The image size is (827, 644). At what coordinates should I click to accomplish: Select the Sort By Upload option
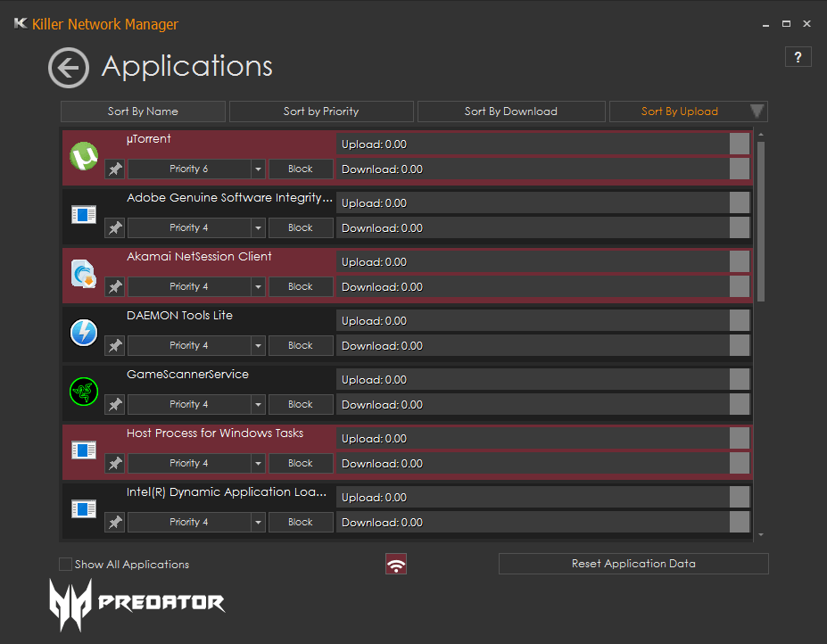(x=679, y=111)
